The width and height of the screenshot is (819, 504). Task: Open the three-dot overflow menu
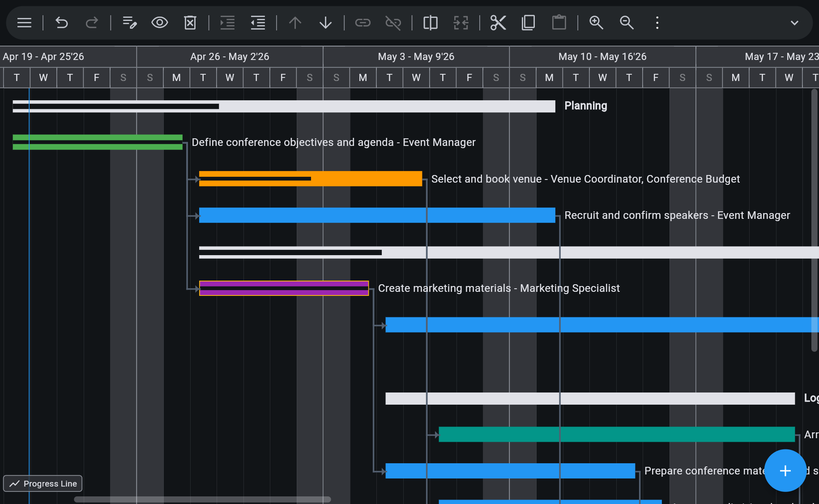click(657, 22)
